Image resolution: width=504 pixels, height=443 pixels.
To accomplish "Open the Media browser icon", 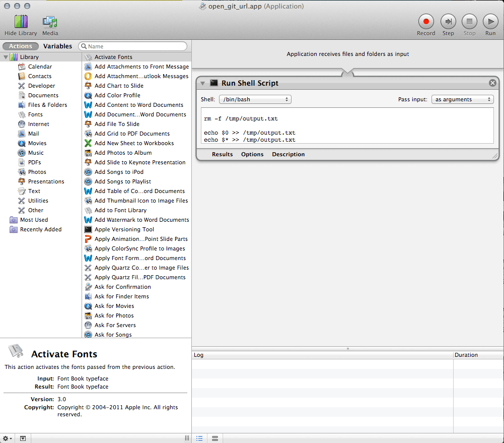I will 50,22.
